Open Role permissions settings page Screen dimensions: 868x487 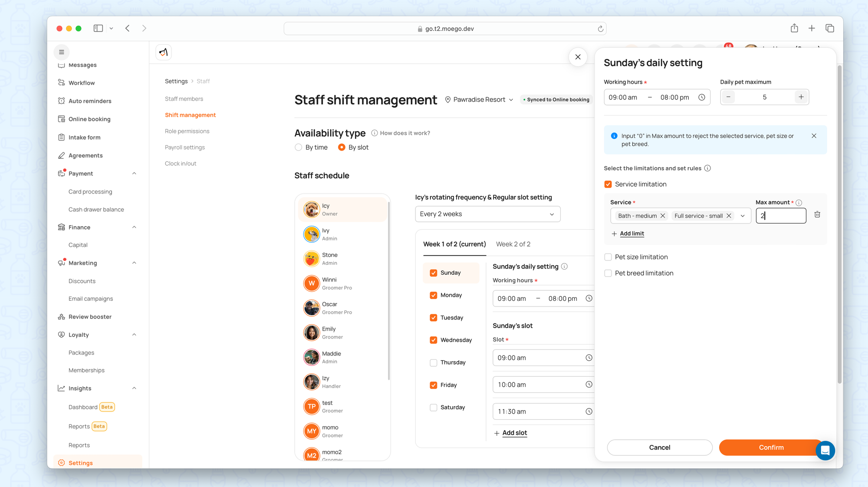tap(187, 131)
